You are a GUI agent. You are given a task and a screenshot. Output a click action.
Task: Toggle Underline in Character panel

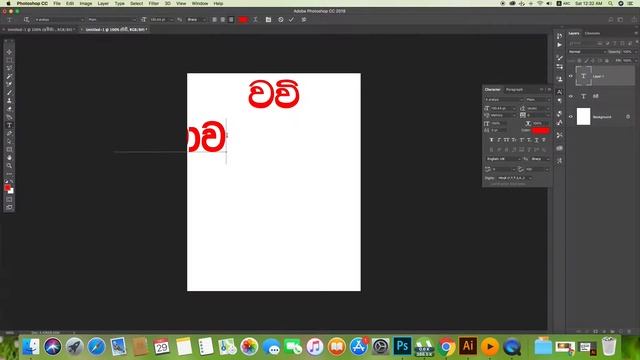pyautogui.click(x=536, y=140)
